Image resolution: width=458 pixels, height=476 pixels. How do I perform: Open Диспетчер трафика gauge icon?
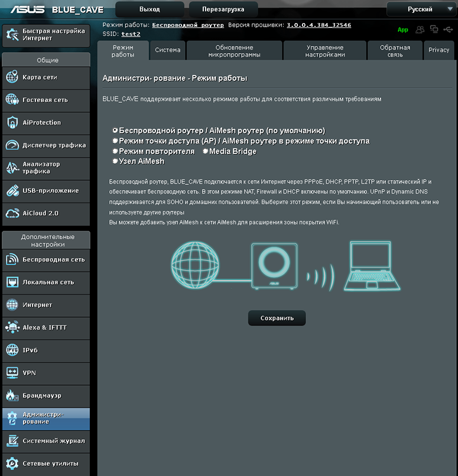[12, 145]
